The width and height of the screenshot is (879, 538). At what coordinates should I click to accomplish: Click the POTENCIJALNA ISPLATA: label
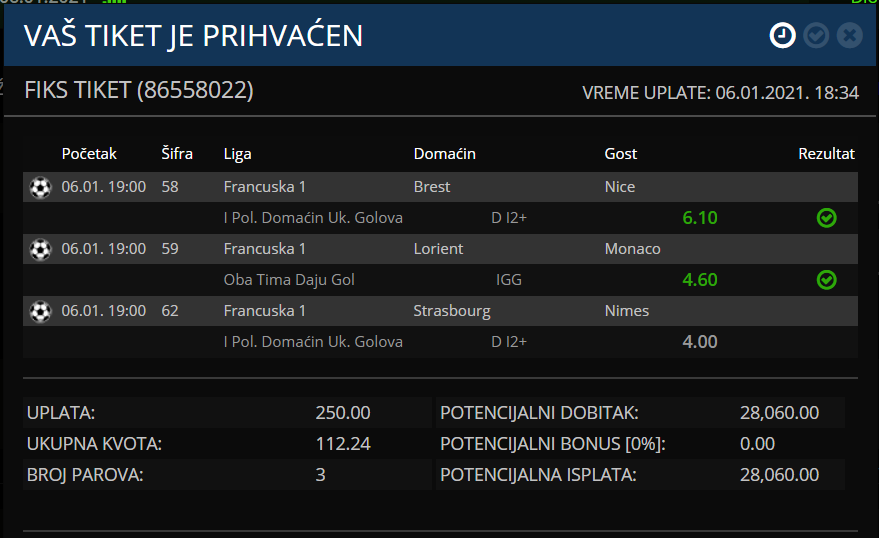pos(538,475)
